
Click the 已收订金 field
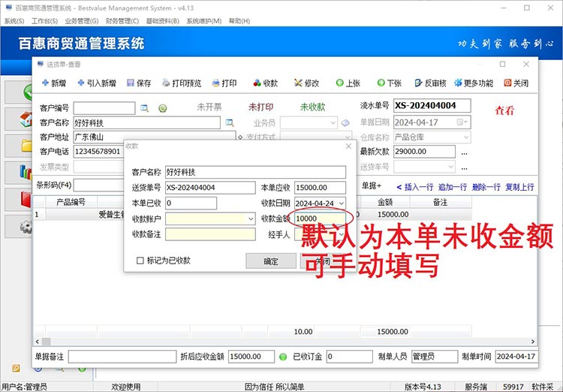pyautogui.click(x=349, y=357)
